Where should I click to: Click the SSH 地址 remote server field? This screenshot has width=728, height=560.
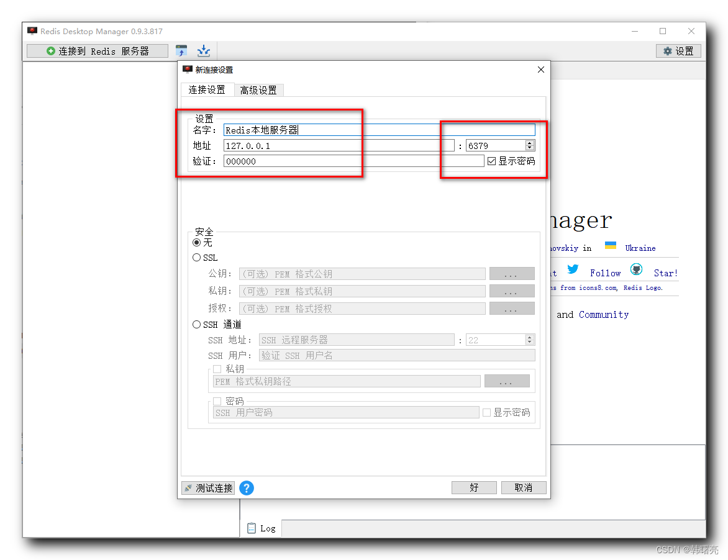357,340
